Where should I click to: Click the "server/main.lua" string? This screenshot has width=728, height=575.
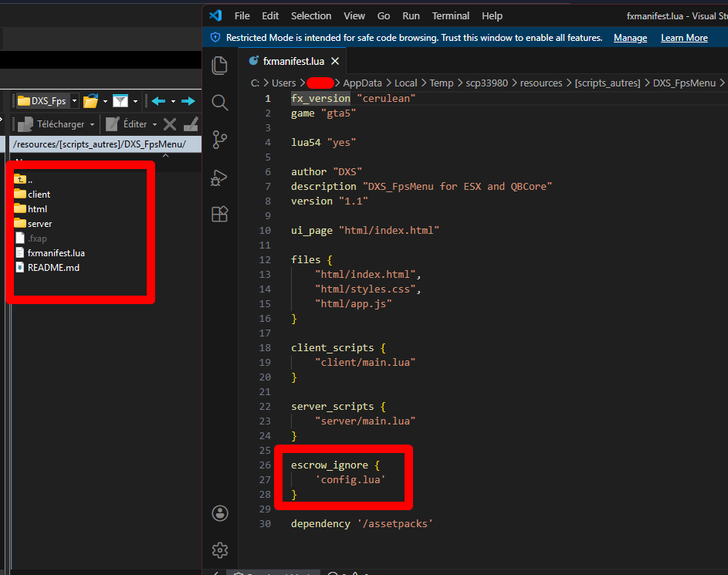[365, 421]
